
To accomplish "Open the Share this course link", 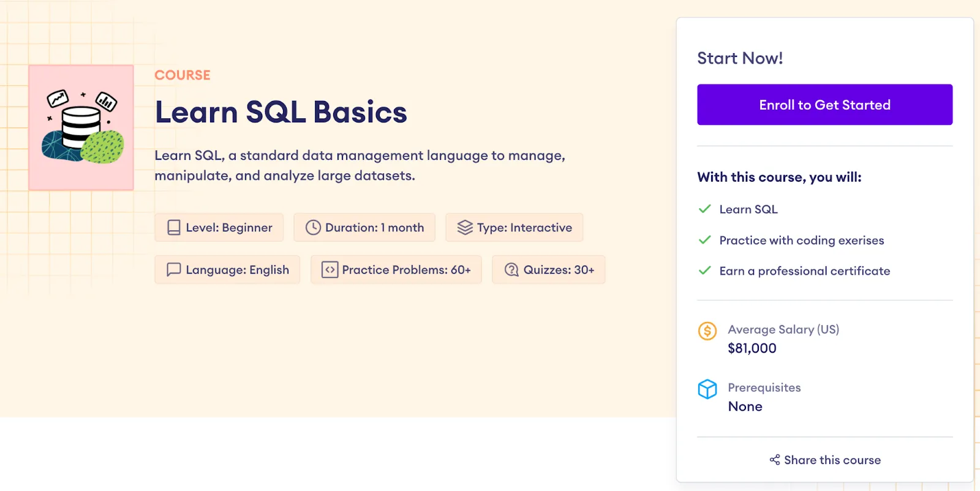I will coord(825,460).
